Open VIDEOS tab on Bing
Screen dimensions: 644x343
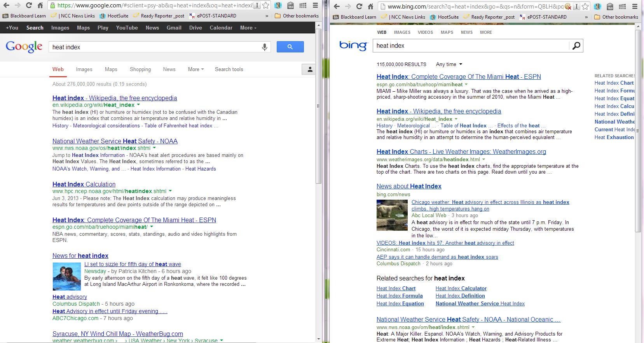[425, 32]
